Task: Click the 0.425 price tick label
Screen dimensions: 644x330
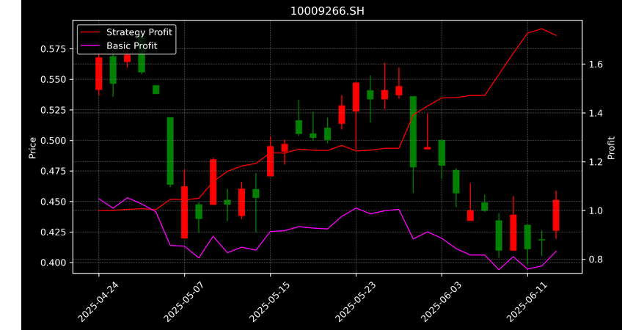Action: (x=53, y=232)
